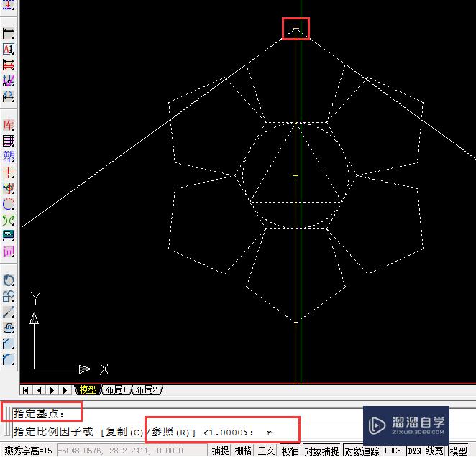Select the diagonal line stretch tool icon

[9, 312]
